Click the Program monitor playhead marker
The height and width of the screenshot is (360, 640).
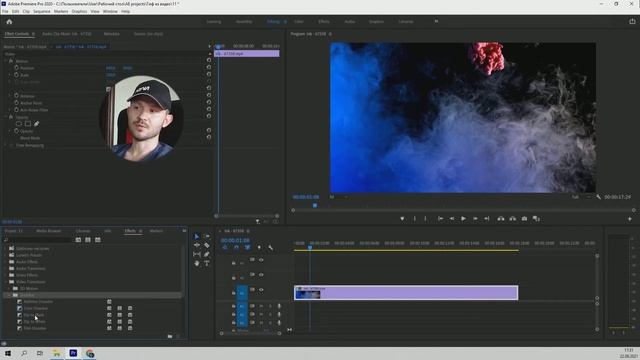click(315, 205)
